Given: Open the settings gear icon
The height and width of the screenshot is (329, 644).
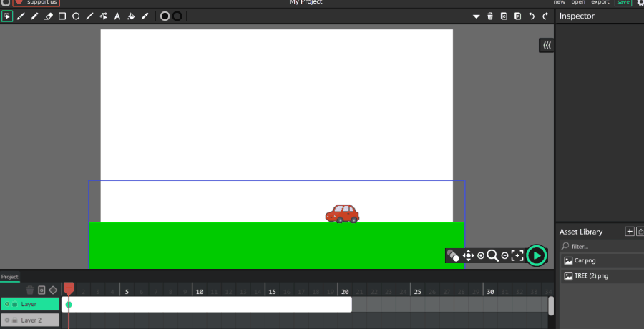Looking at the screenshot, I should [x=640, y=2].
